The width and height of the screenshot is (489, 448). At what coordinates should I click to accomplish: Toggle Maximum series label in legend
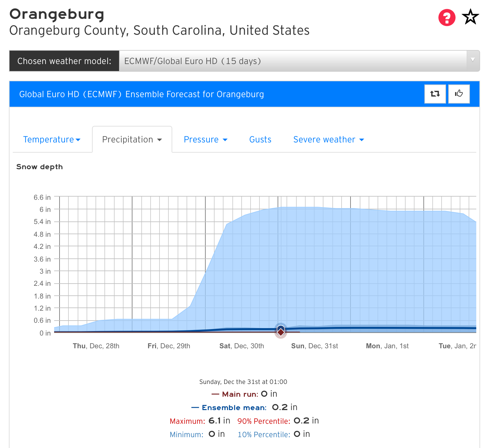pos(188,421)
